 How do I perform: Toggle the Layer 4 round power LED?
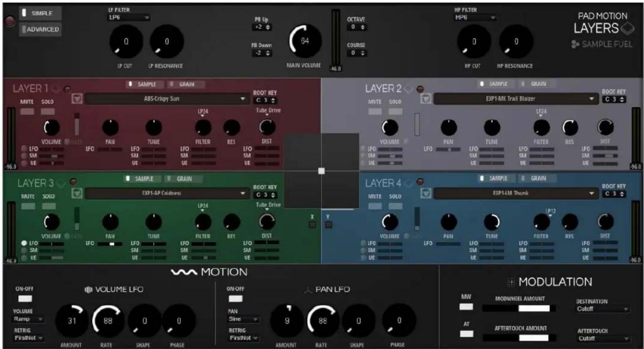[x=420, y=182]
